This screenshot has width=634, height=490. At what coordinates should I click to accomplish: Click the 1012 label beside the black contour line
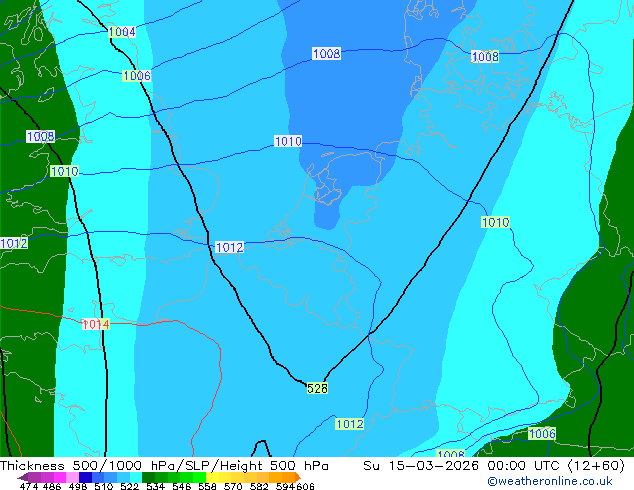click(x=229, y=247)
